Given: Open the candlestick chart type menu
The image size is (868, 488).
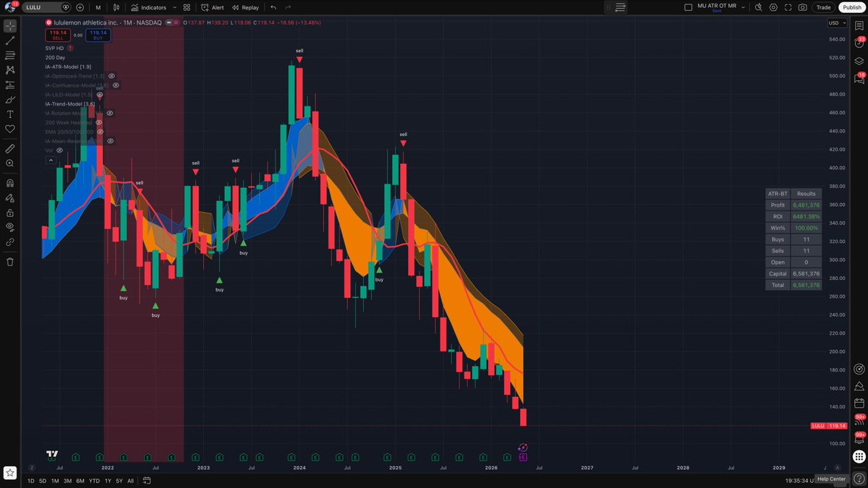Looking at the screenshot, I should pos(116,7).
